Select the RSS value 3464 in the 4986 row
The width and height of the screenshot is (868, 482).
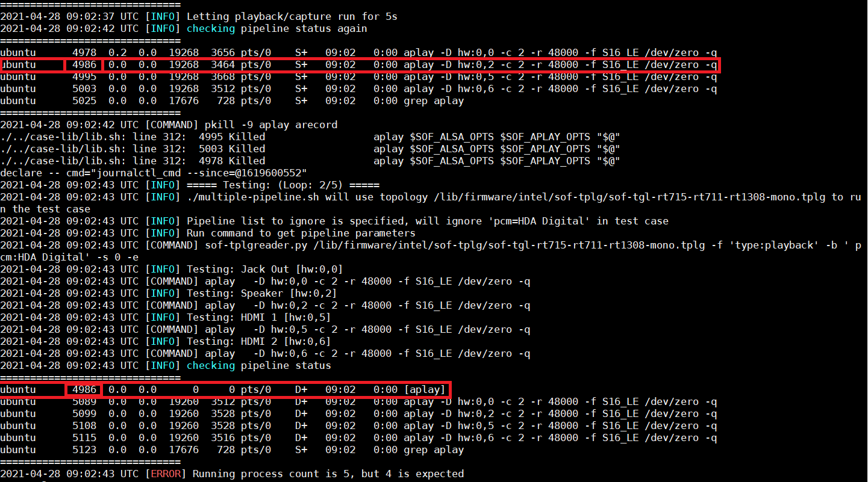[223, 65]
